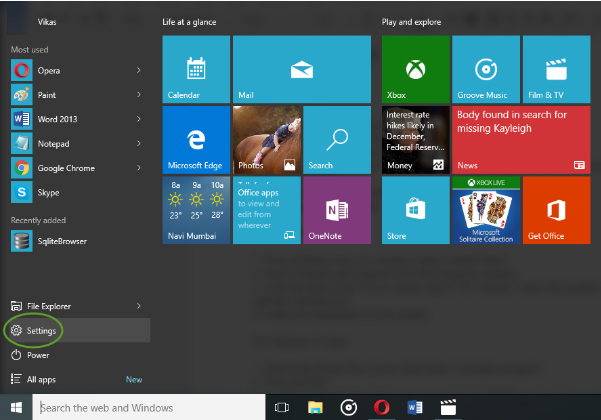This screenshot has width=601, height=420.
Task: Switch to Opera on the taskbar
Action: pos(381,407)
